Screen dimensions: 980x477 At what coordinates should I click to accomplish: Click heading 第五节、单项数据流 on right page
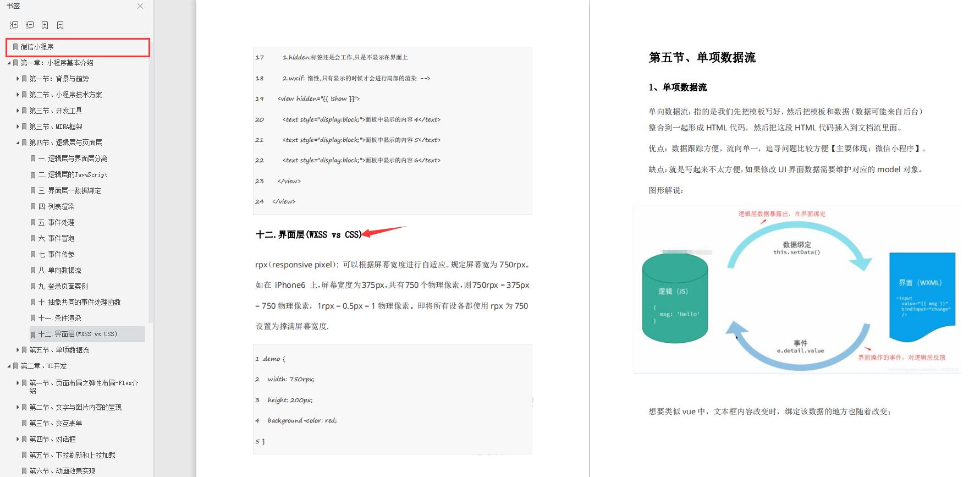[702, 58]
